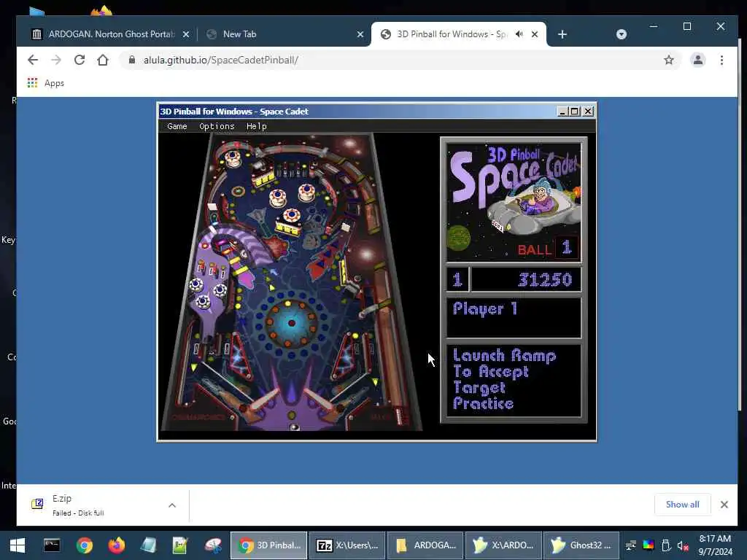747x560 pixels.
Task: Click the score 31250 display
Action: (526, 279)
